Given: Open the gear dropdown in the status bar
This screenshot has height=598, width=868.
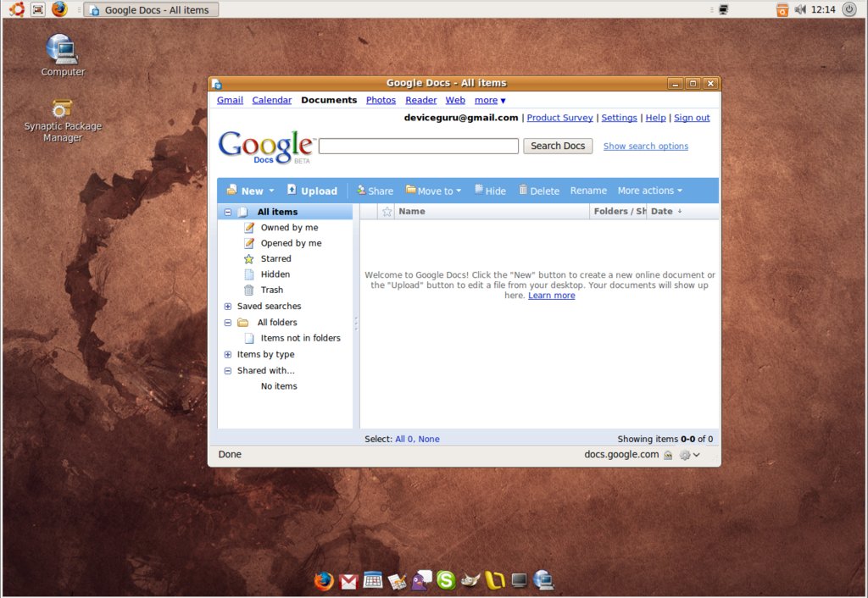Looking at the screenshot, I should [x=690, y=455].
